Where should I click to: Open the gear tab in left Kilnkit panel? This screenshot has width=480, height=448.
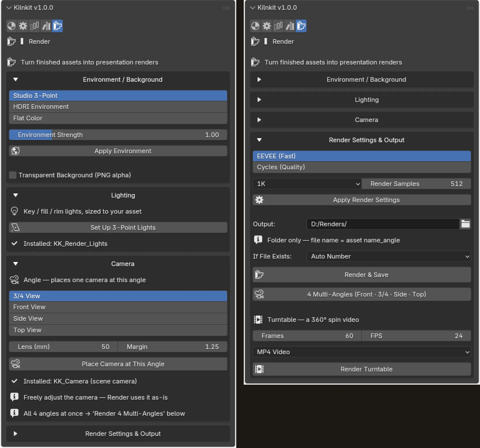pyautogui.click(x=23, y=26)
